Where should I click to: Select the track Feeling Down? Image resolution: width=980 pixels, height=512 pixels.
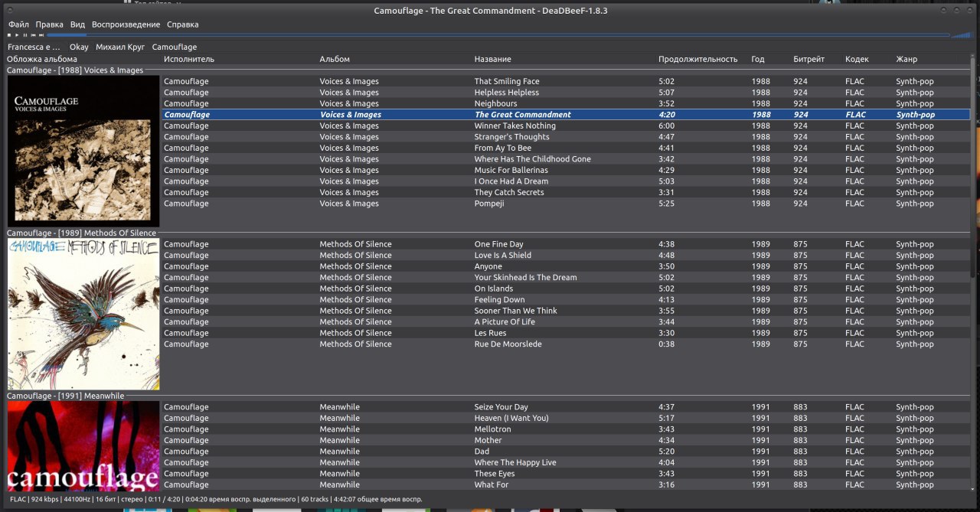[566, 300]
